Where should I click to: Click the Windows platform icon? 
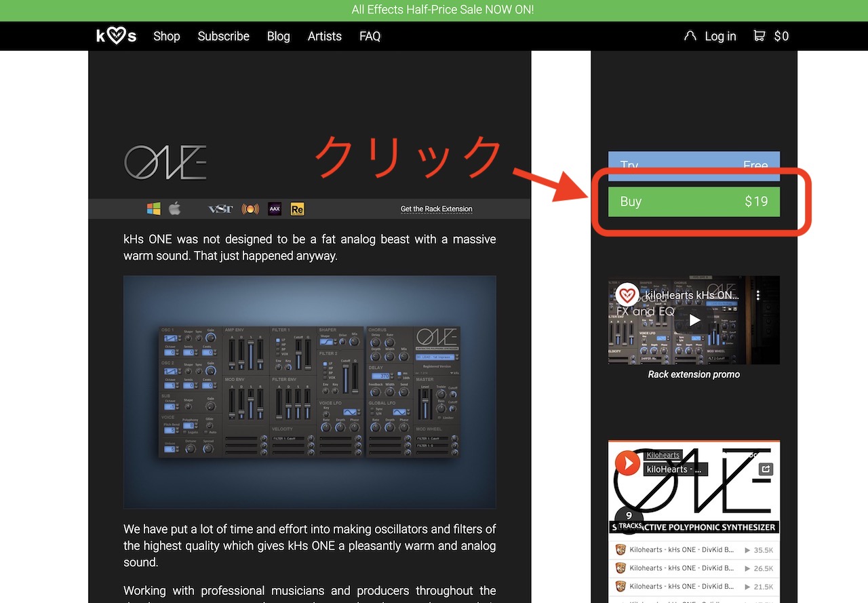click(154, 209)
